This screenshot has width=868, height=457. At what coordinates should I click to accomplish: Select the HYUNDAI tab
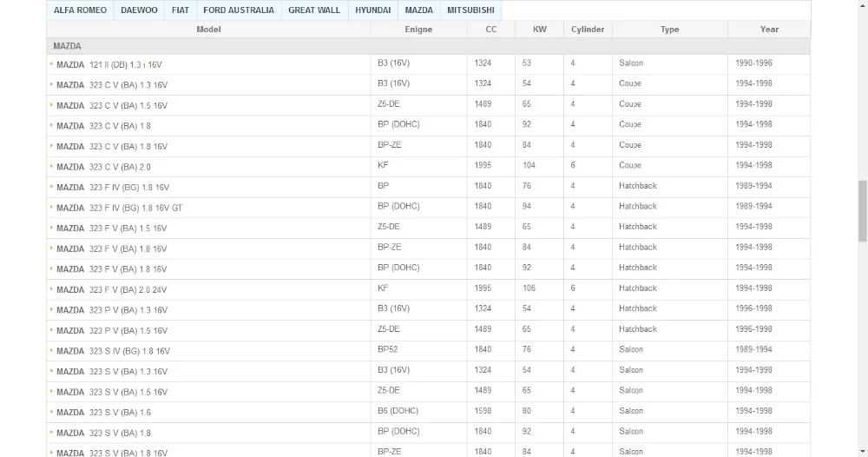coord(372,10)
